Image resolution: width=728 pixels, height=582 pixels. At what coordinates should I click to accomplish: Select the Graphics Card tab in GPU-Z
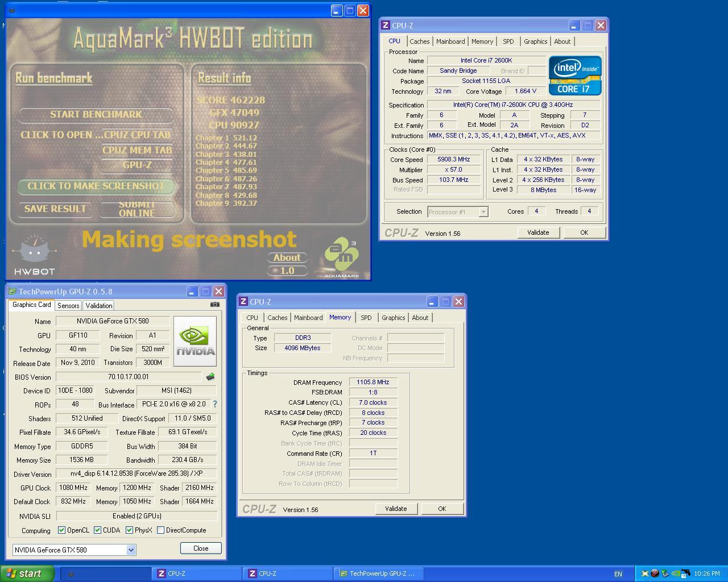[32, 305]
